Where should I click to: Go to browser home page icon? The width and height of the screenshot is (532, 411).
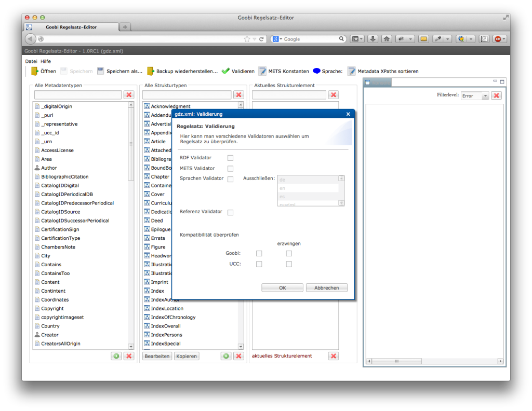387,39
